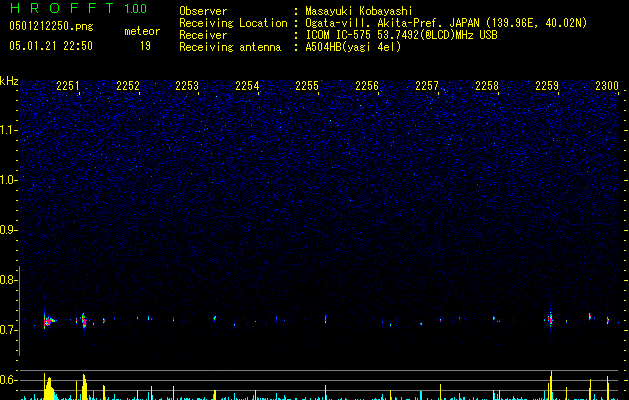
Task: Click the 1.0 kHz axis label
Action: [9, 180]
